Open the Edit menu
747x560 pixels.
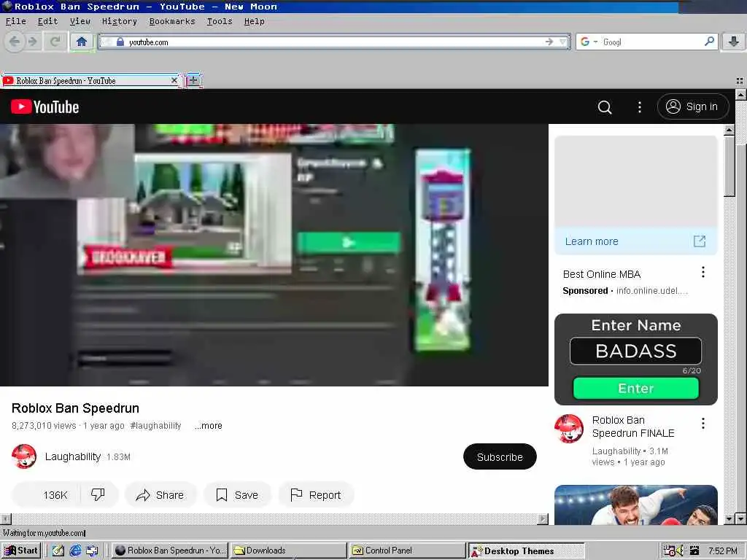pyautogui.click(x=47, y=21)
